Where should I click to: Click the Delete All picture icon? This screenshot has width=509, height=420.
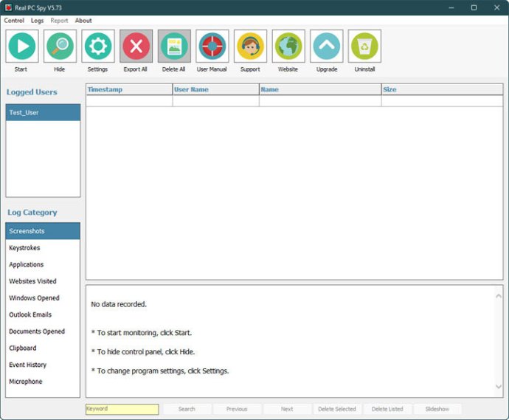(x=174, y=46)
